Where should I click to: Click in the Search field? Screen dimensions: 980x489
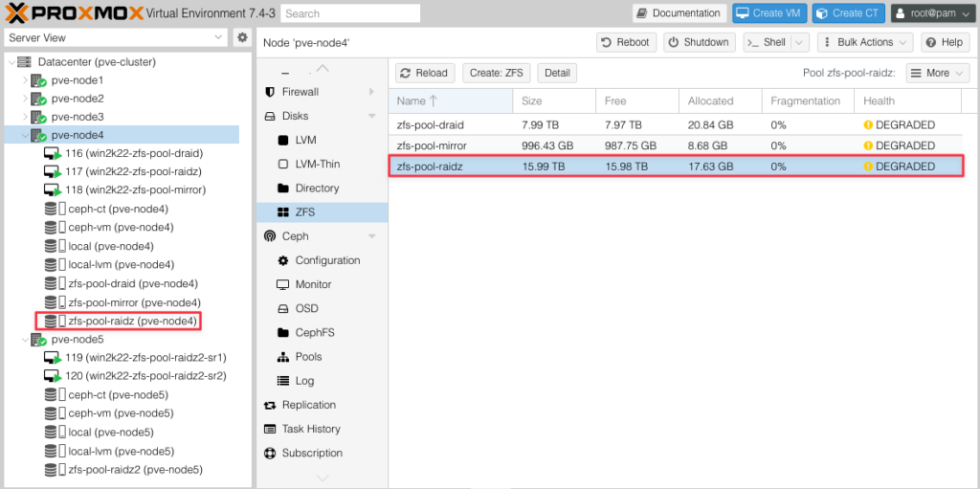pyautogui.click(x=350, y=13)
